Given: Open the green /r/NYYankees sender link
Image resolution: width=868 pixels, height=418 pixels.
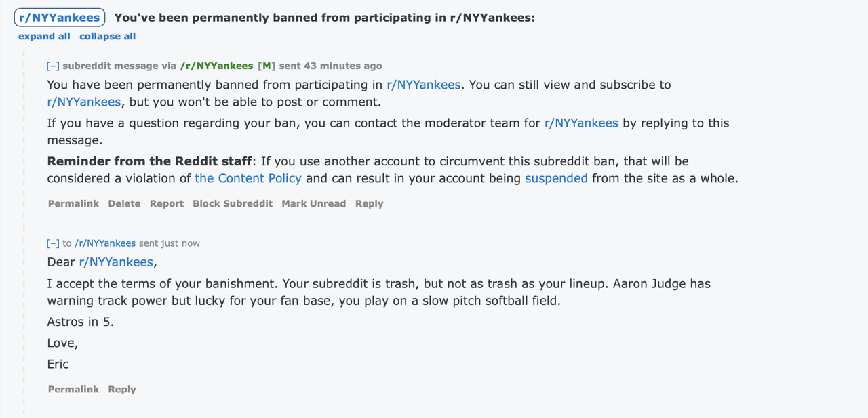Looking at the screenshot, I should pyautogui.click(x=216, y=66).
